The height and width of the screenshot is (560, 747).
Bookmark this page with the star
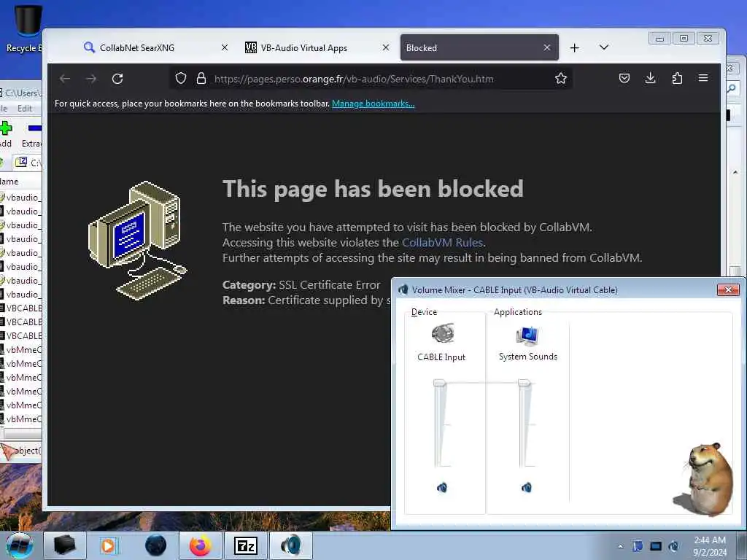pyautogui.click(x=561, y=78)
